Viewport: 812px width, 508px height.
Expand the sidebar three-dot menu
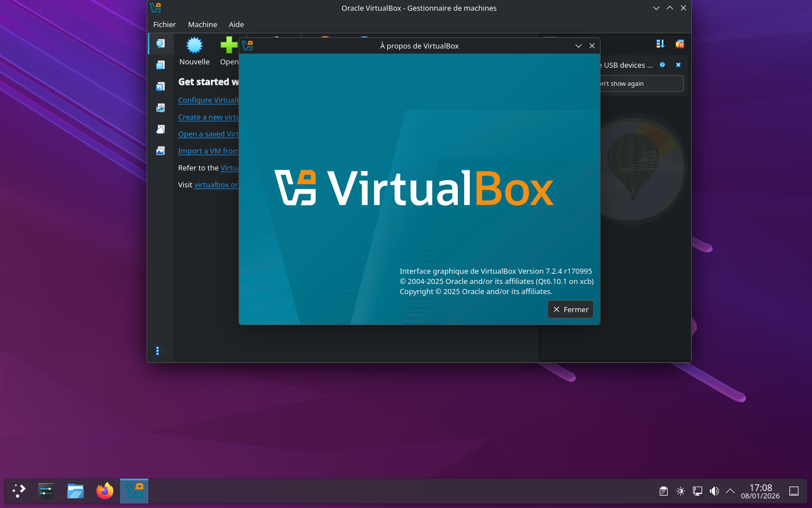pos(157,351)
